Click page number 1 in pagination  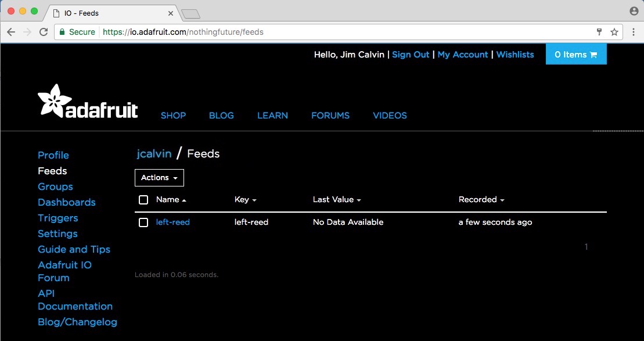[586, 247]
